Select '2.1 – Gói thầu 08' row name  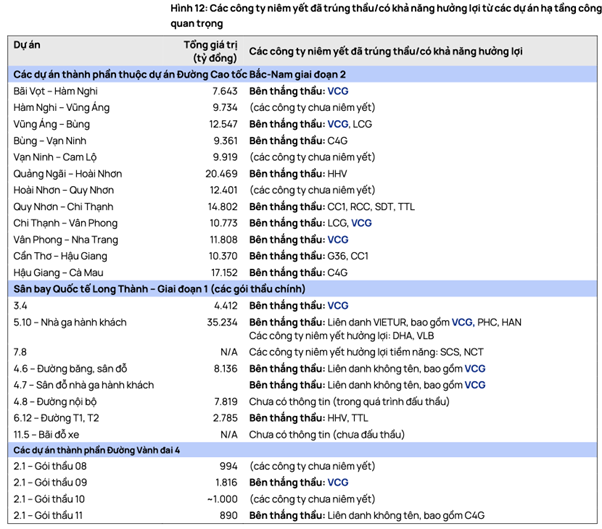pyautogui.click(x=50, y=466)
